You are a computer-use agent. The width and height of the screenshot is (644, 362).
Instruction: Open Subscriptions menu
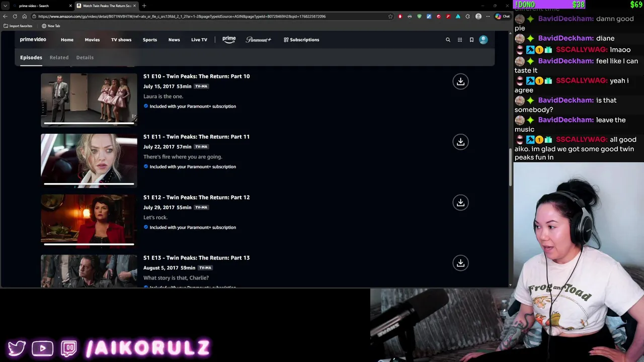coord(301,40)
